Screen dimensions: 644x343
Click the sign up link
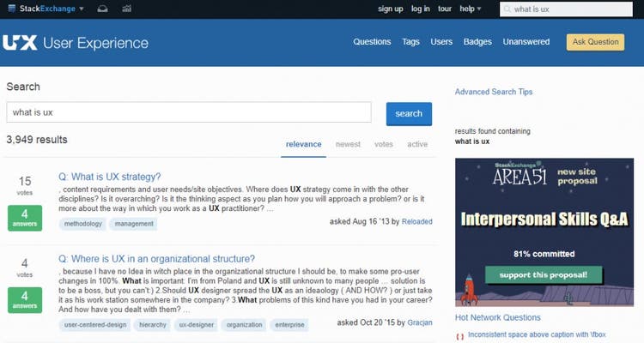coord(390,9)
